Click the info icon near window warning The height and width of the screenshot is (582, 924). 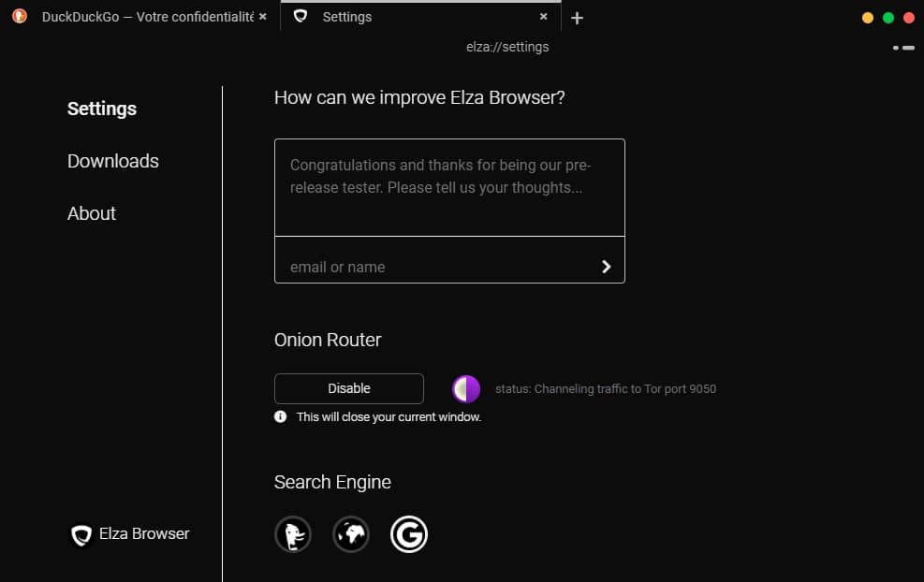tap(281, 416)
